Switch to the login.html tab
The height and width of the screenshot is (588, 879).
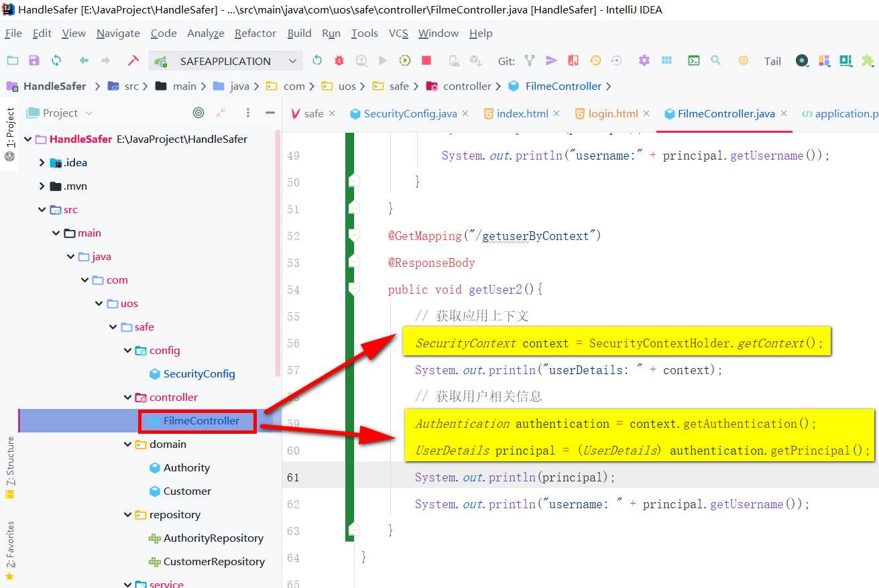click(x=613, y=113)
